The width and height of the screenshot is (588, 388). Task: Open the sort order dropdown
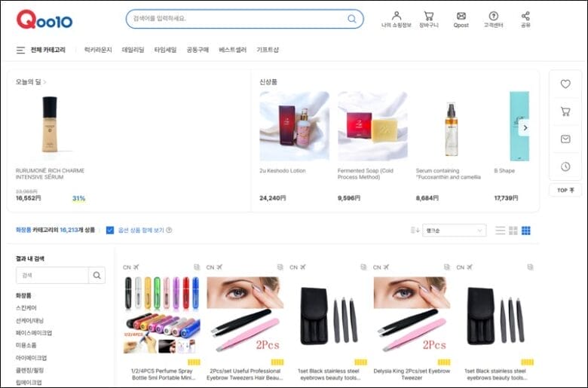454,230
